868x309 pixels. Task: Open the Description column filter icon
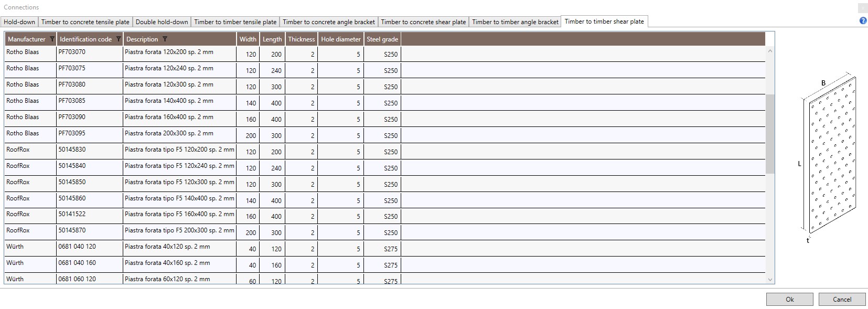165,39
